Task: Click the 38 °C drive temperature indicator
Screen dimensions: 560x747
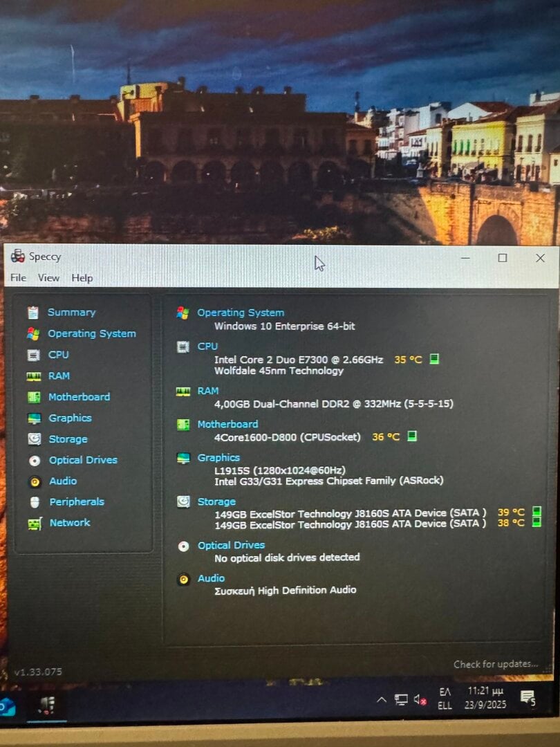Action: [536, 523]
